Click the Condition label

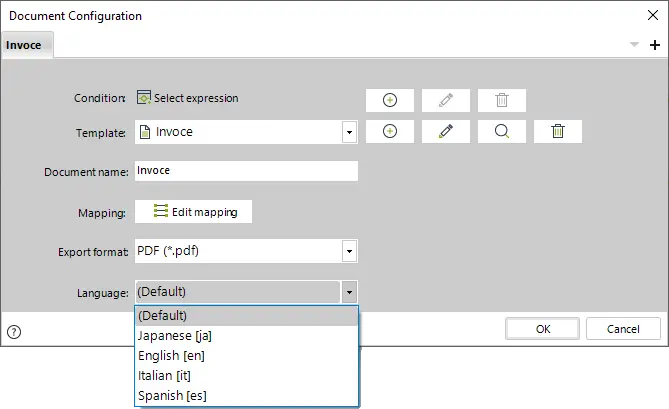(100, 98)
